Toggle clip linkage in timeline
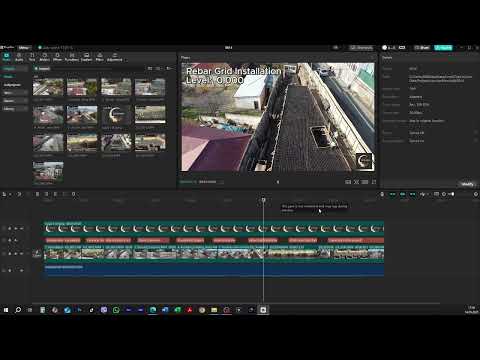The image size is (480, 360). point(413,194)
